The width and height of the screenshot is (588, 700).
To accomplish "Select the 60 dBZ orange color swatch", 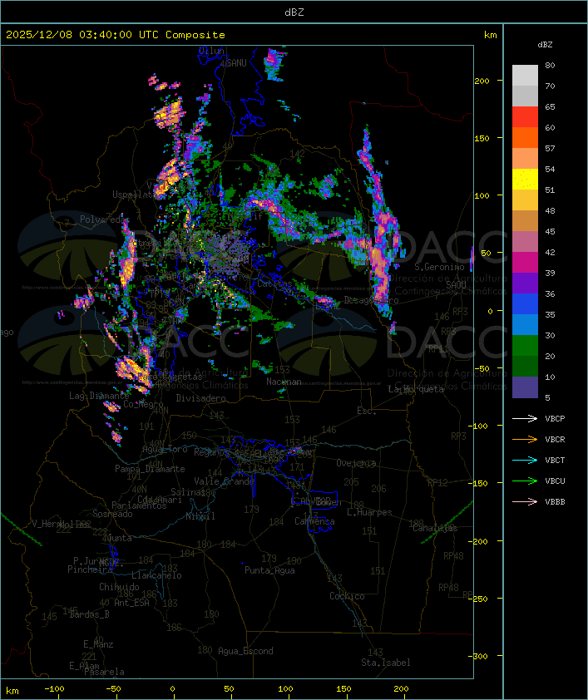I will pos(525,137).
